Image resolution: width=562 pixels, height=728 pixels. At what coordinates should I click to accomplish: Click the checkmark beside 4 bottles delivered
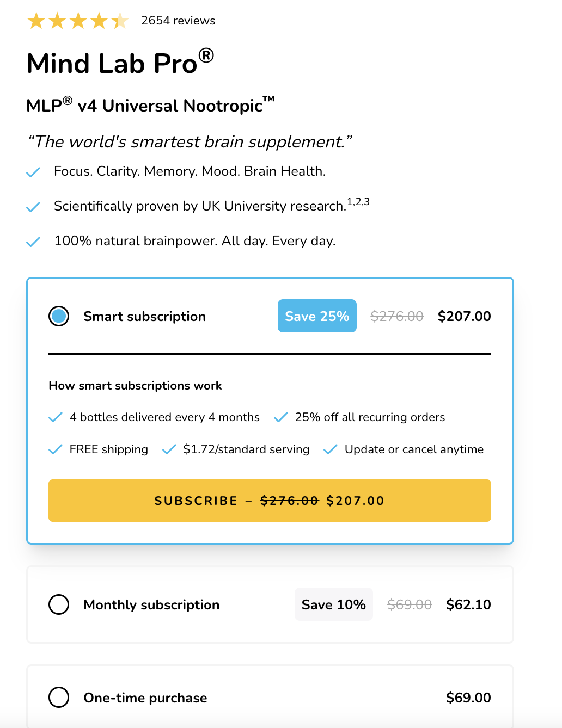[55, 417]
